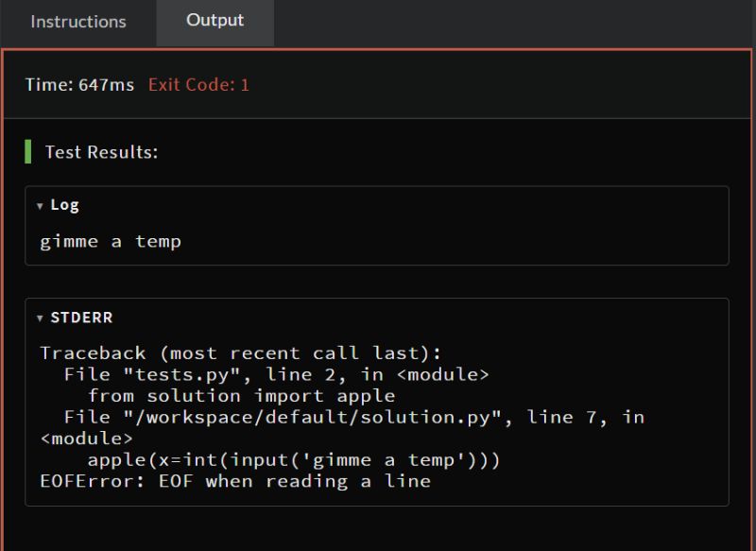Click the Log section heading
Image resolution: width=756 pixels, height=551 pixels.
[x=64, y=205]
